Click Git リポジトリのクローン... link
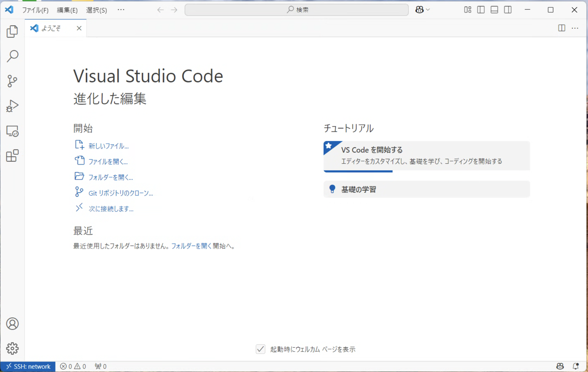 click(x=121, y=193)
